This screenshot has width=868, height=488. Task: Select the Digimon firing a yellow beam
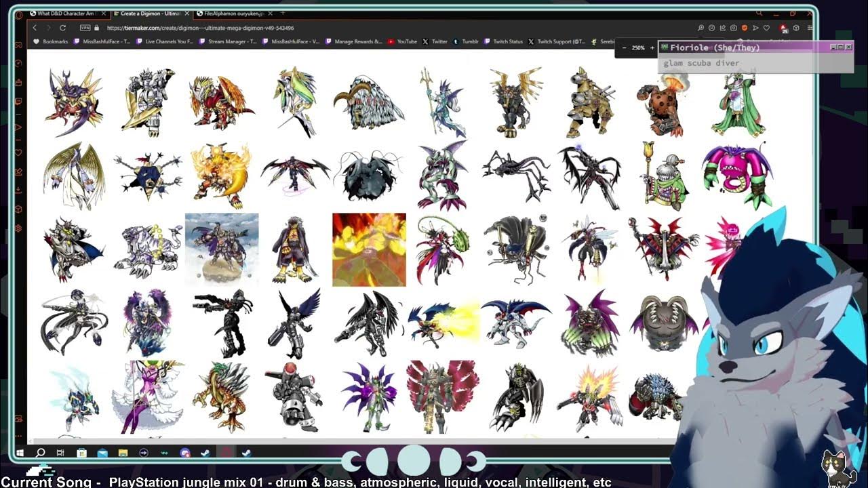click(x=443, y=323)
